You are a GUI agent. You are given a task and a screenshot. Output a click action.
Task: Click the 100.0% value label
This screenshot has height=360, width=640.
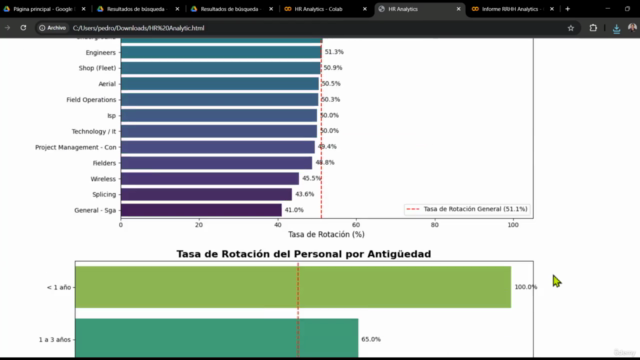coord(526,287)
